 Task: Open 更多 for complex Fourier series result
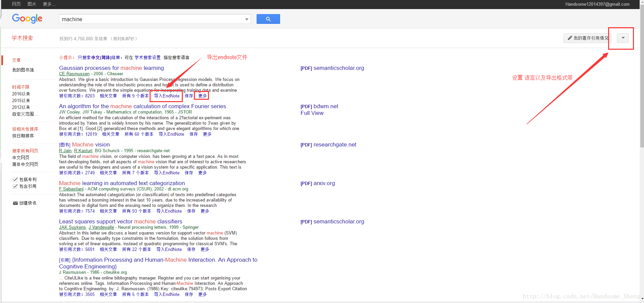pyautogui.click(x=207, y=134)
